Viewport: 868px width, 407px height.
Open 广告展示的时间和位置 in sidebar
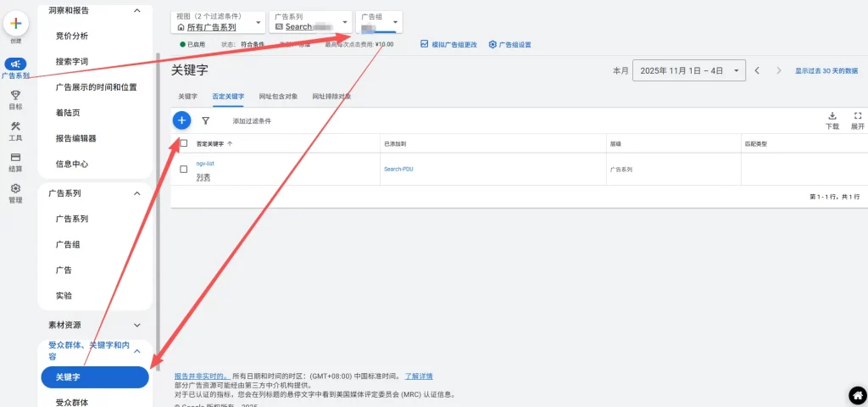click(97, 87)
